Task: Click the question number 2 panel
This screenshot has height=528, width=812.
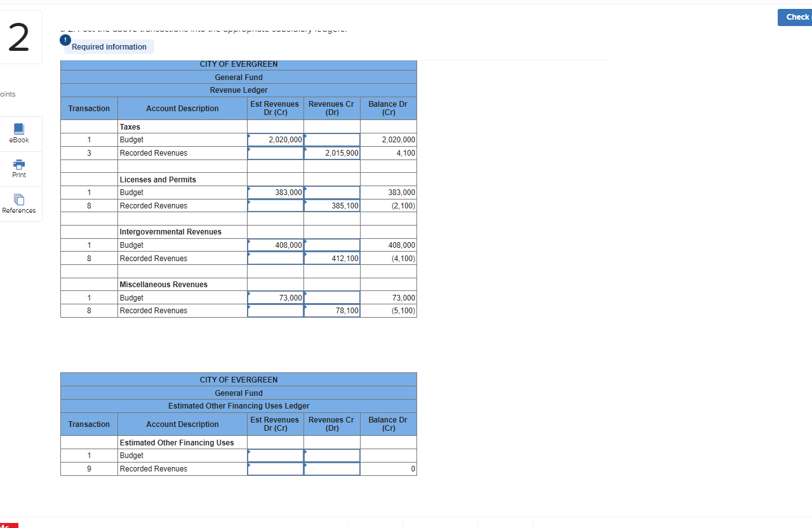Action: click(18, 37)
